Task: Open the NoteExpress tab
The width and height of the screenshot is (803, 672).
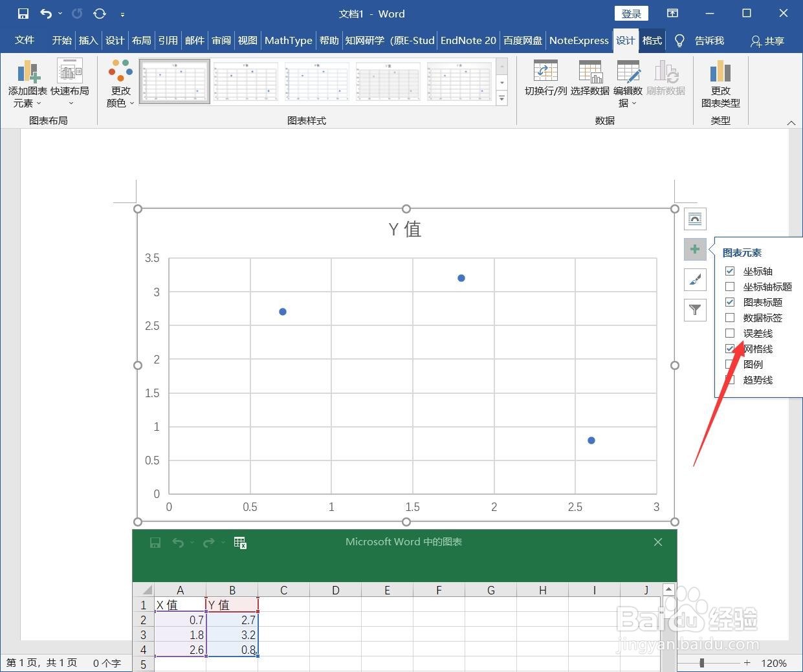Action: [578, 40]
